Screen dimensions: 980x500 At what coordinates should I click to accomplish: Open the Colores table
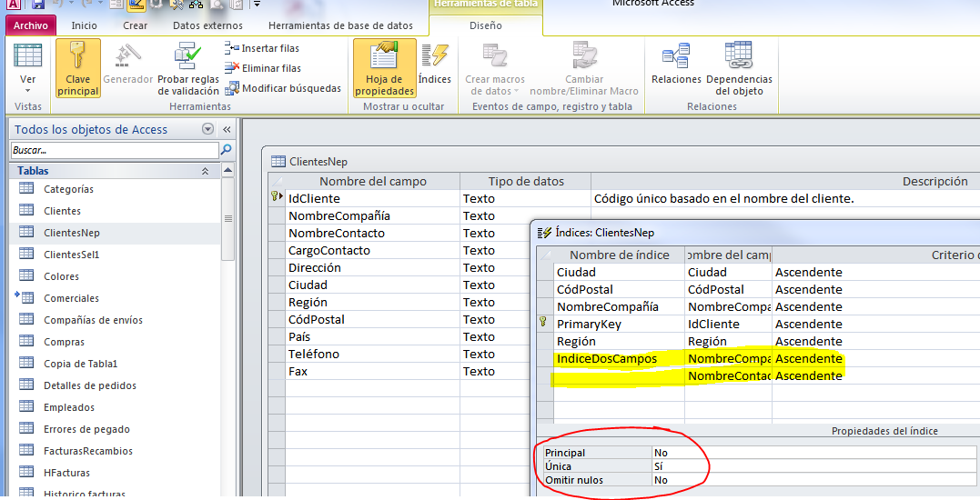pyautogui.click(x=61, y=276)
